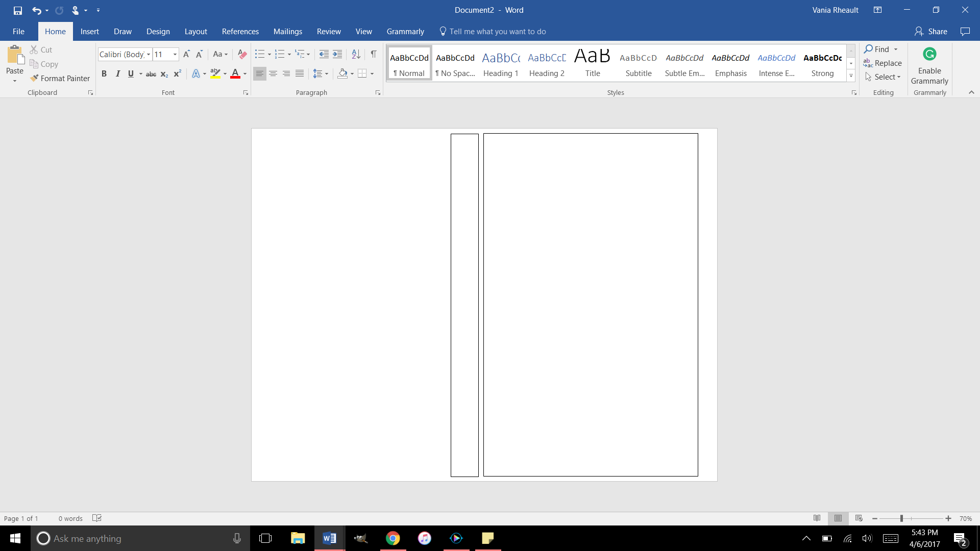Toggle Superscript formatting

177,73
